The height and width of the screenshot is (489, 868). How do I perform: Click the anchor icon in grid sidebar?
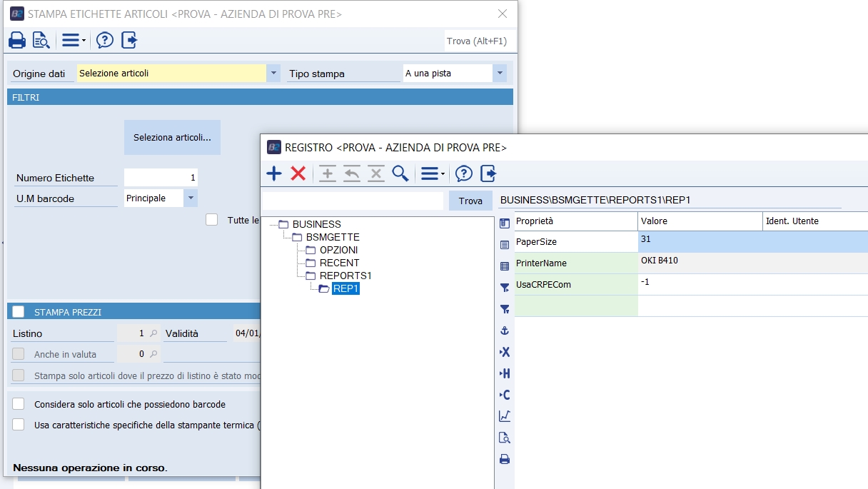pos(505,331)
